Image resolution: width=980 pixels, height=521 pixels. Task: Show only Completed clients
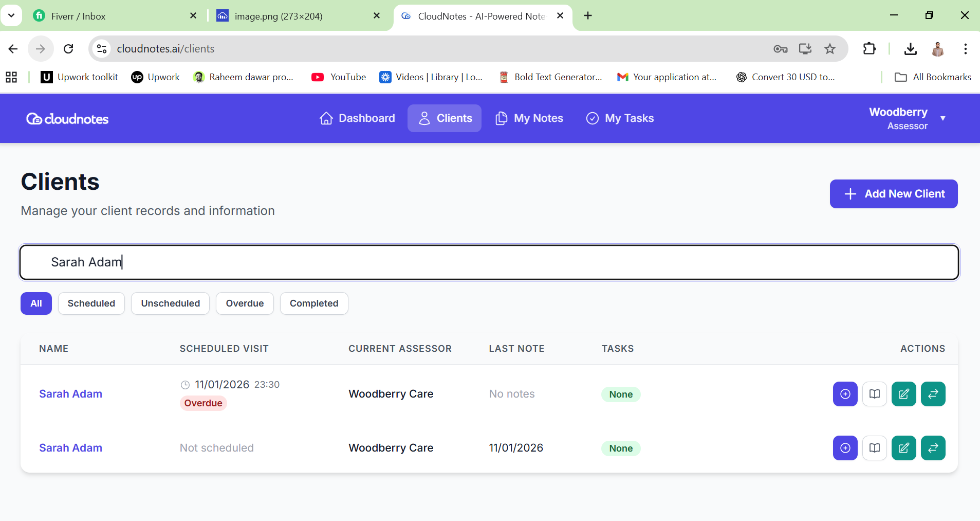click(x=313, y=303)
